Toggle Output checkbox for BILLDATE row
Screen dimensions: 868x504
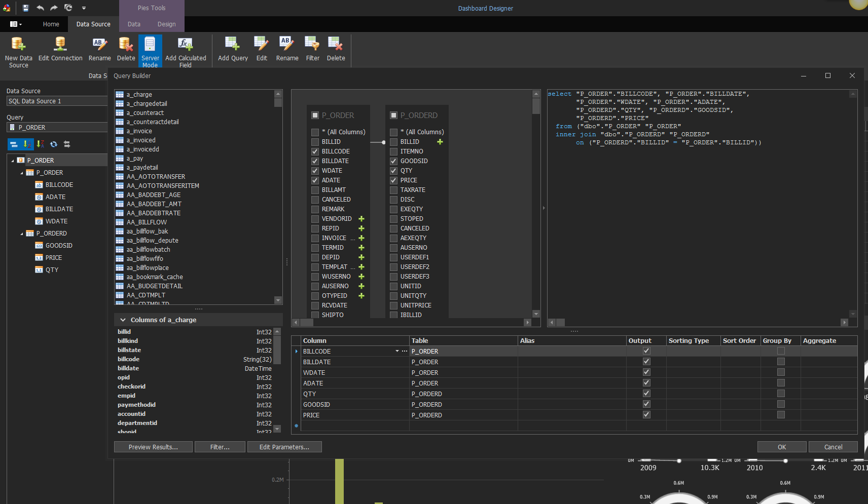click(646, 362)
